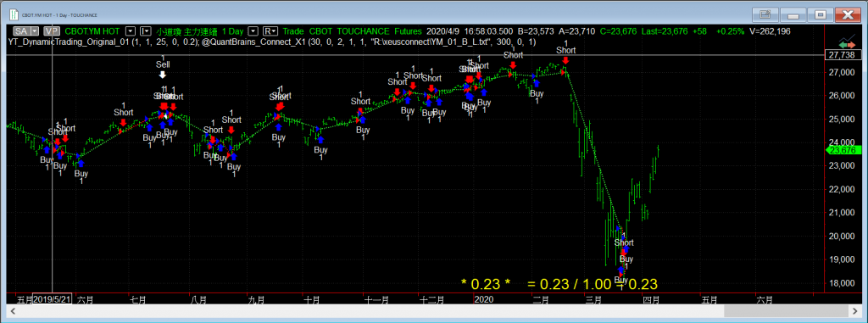
Task: Click the Short label at the March low
Action: click(624, 242)
